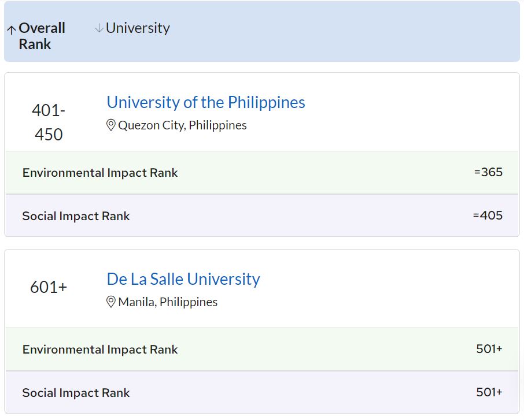The width and height of the screenshot is (524, 420).
Task: Select the 601+ overall rank cell
Action: click(49, 287)
